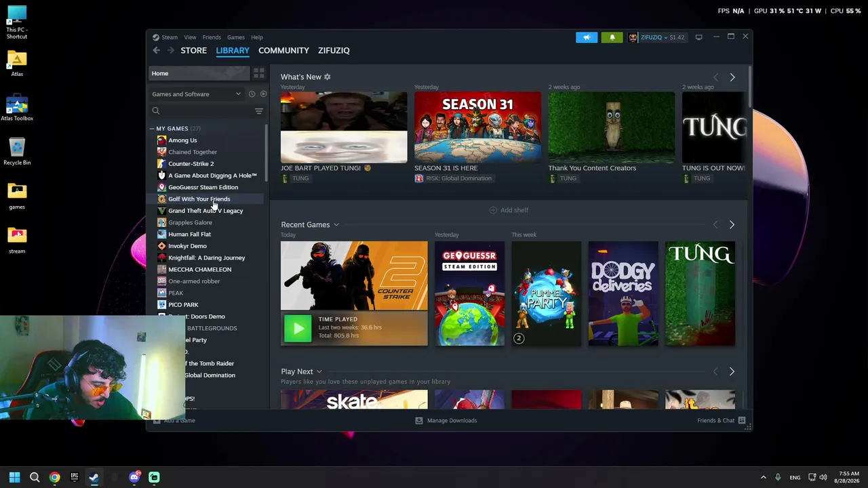
Task: Open RISK: Global Domination tag link
Action: 453,178
